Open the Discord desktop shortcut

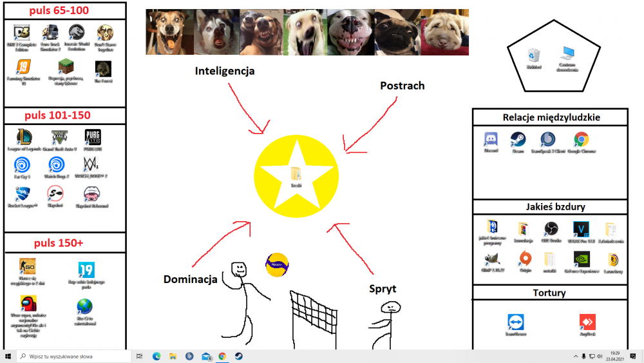point(491,140)
